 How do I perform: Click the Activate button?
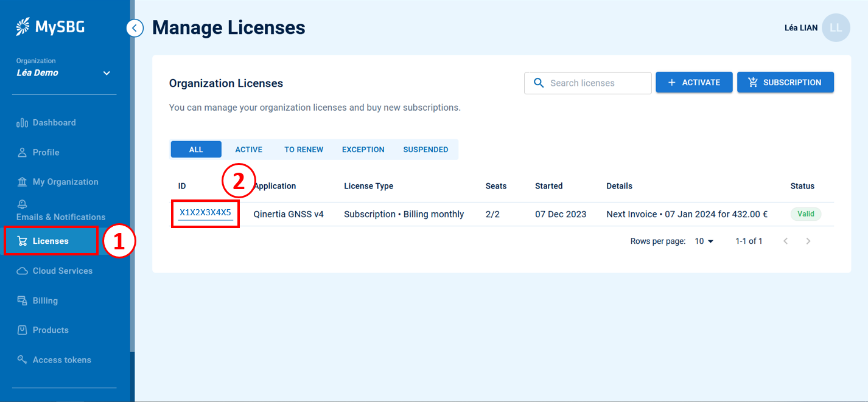[x=693, y=83]
